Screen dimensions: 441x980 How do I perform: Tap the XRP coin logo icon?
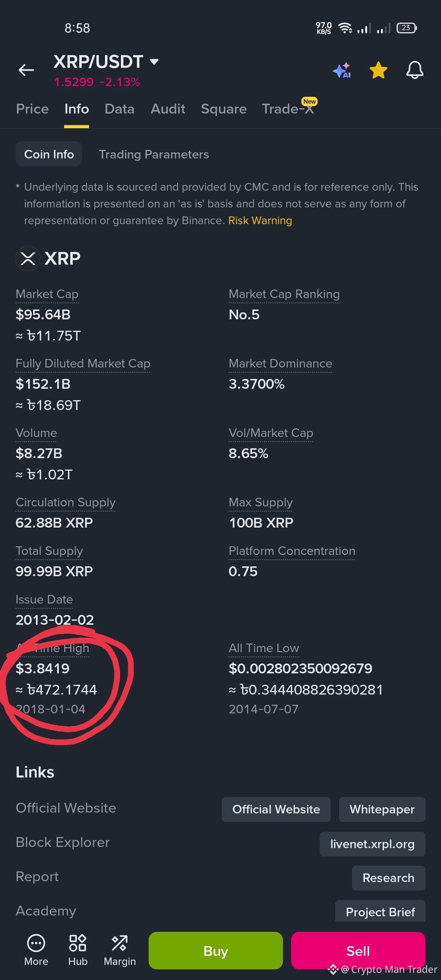tap(28, 258)
